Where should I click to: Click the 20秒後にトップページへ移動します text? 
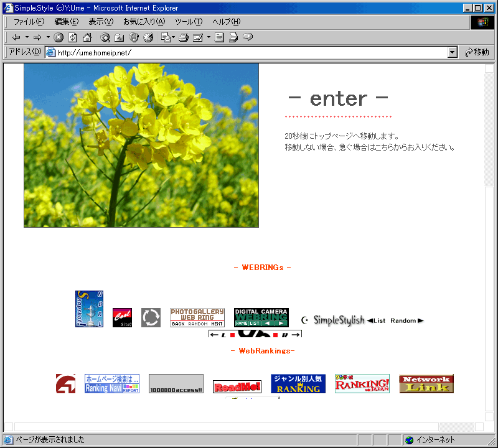click(342, 136)
